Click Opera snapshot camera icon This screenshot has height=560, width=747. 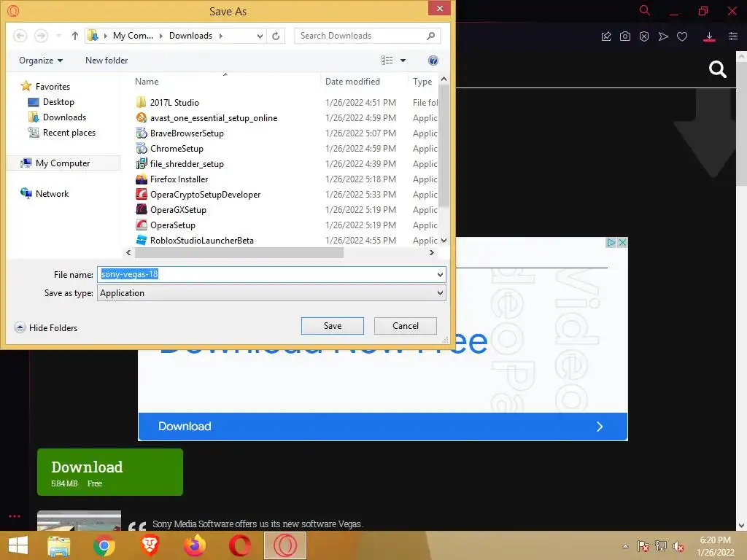coord(625,36)
